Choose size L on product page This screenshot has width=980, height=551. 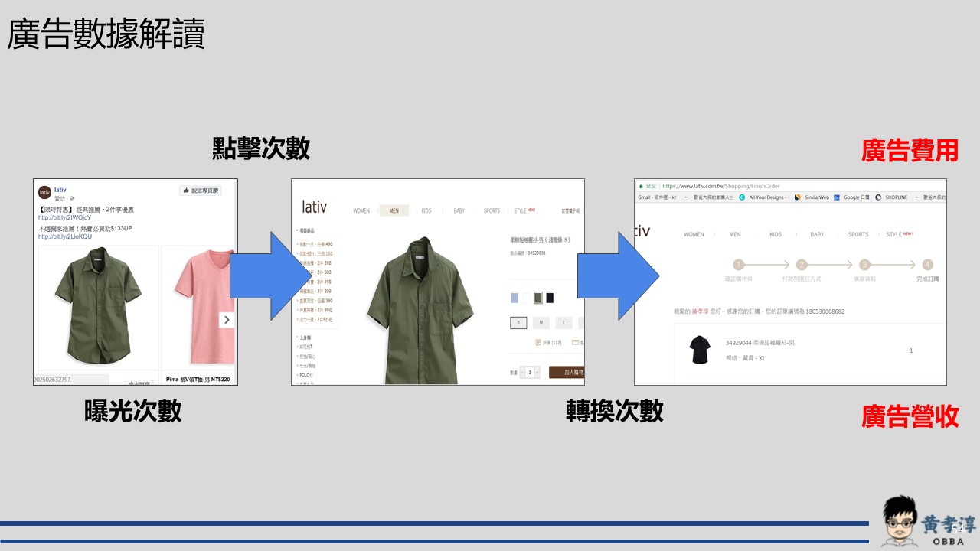[x=563, y=323]
